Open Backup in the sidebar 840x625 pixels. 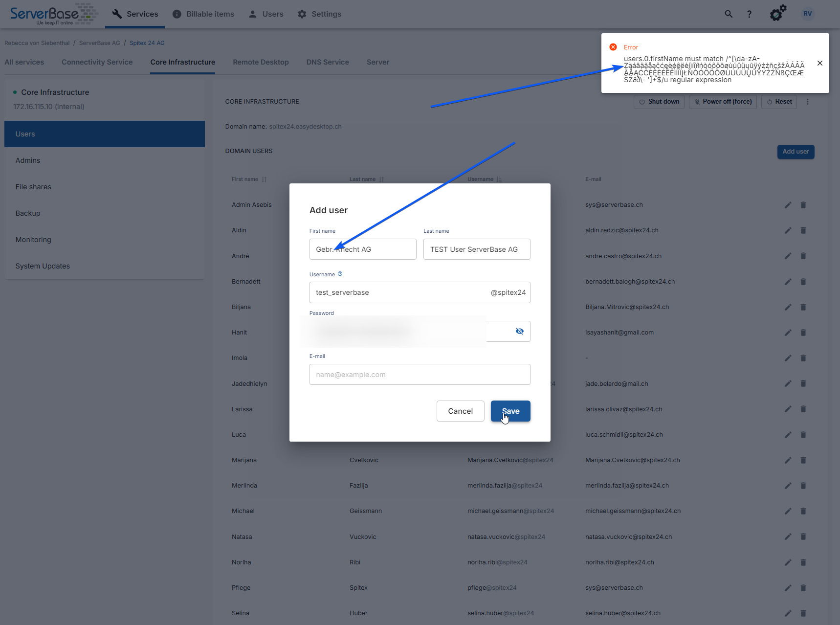point(105,213)
